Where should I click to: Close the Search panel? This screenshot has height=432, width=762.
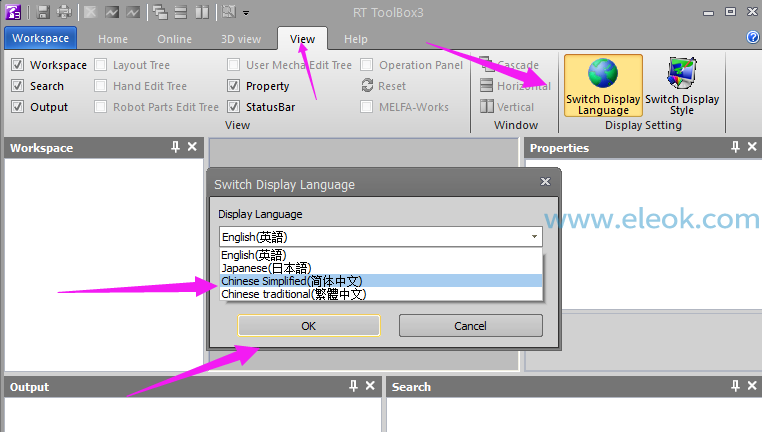[752, 386]
